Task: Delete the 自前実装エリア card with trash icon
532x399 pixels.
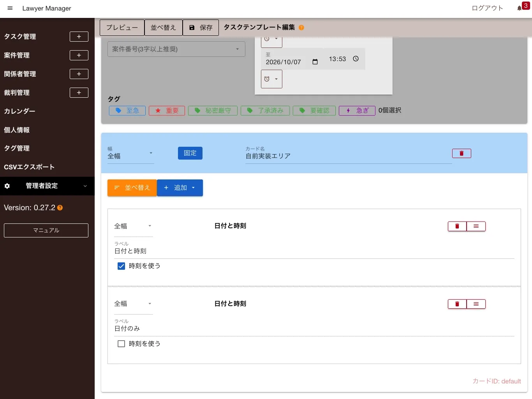Action: 462,153
